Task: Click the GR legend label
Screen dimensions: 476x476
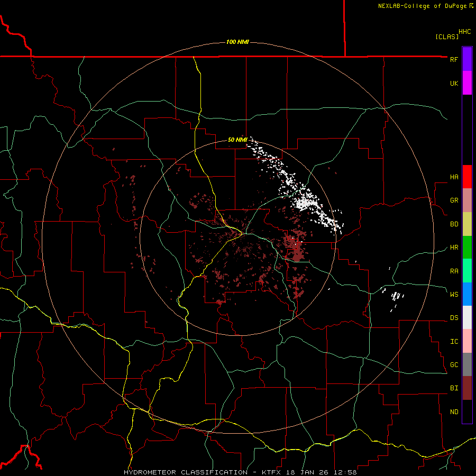Action: point(454,200)
